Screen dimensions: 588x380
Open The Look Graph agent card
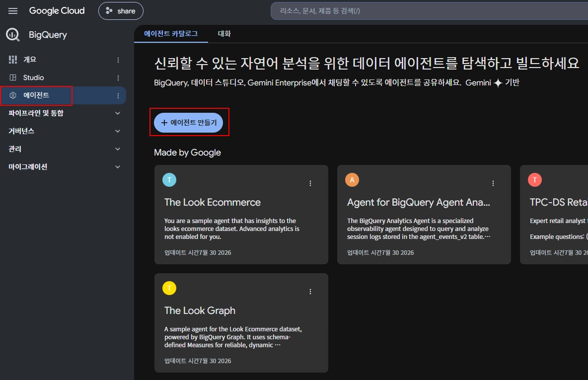coord(241,323)
